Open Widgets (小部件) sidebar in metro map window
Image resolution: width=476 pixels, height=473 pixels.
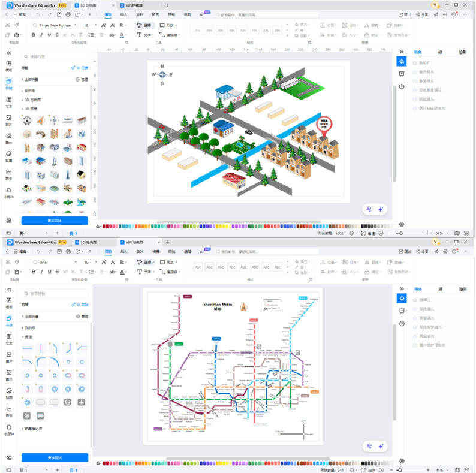(x=9, y=429)
